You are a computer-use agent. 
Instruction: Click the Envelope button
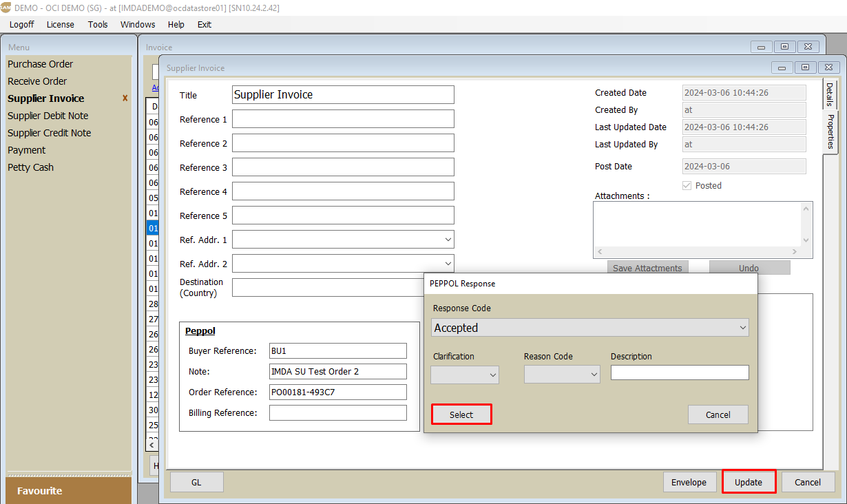pyautogui.click(x=689, y=482)
